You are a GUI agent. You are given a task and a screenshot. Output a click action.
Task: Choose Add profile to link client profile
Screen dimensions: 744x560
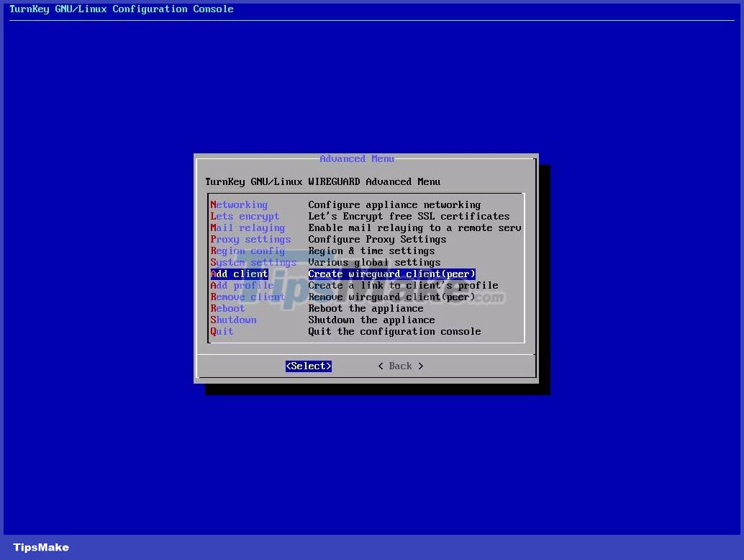(242, 285)
